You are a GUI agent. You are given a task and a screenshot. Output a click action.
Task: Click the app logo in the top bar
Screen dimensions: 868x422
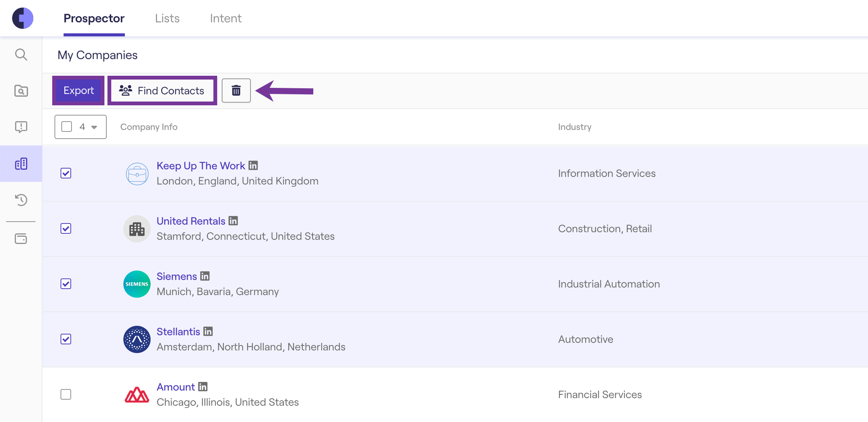click(x=23, y=18)
